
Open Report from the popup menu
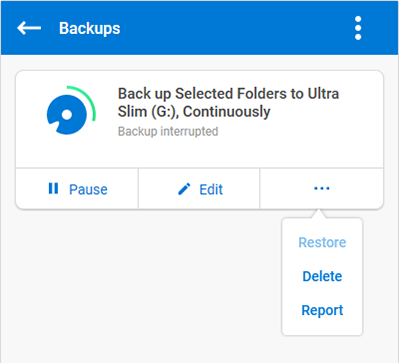322,310
